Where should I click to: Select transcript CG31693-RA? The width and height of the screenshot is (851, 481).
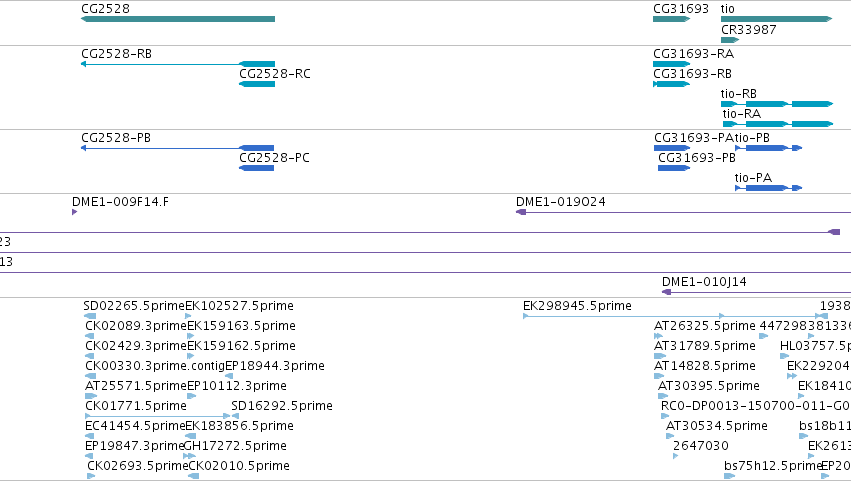(693, 54)
